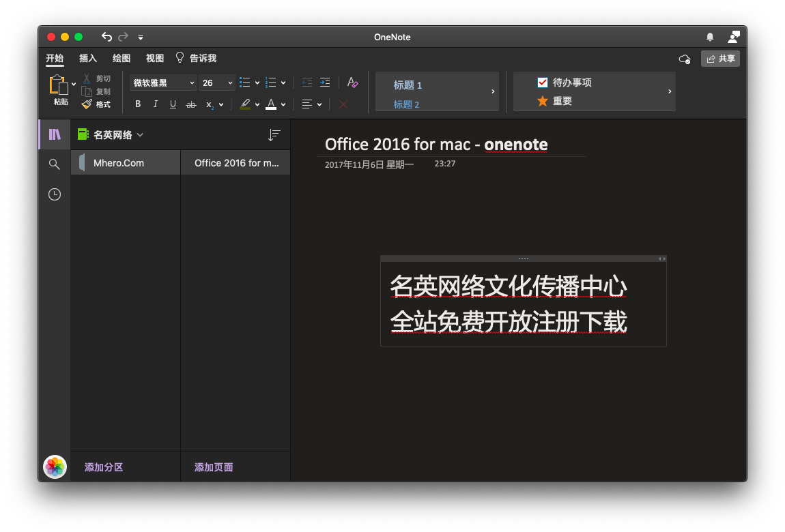Increase the indent level
This screenshot has width=785, height=532.
click(x=325, y=83)
